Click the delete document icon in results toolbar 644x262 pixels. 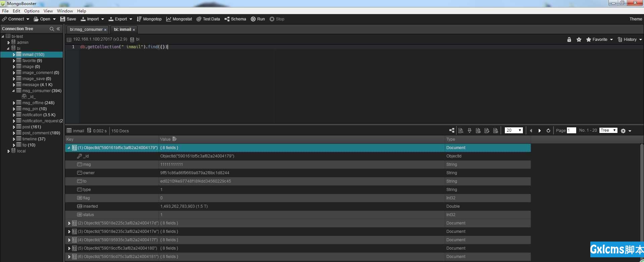point(496,131)
